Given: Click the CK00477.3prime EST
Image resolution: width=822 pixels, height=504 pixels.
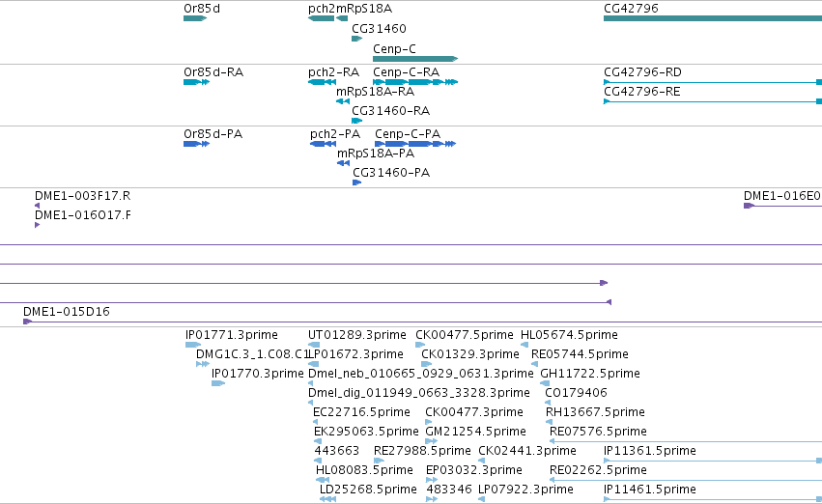Looking at the screenshot, I should click(x=429, y=422).
